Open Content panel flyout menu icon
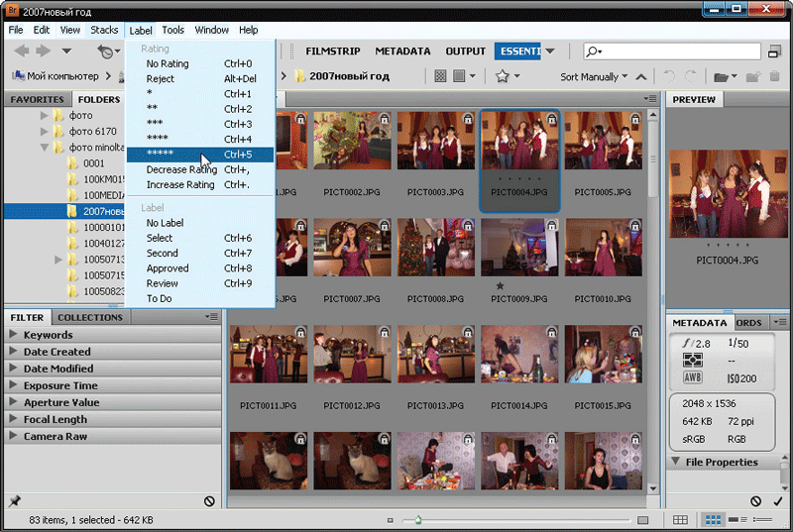 click(x=650, y=98)
